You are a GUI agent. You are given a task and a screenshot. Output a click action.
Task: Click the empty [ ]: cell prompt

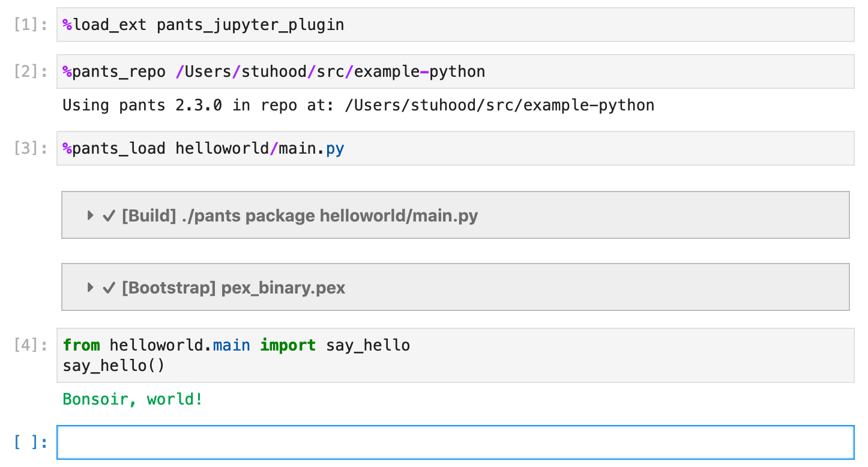[x=31, y=443]
